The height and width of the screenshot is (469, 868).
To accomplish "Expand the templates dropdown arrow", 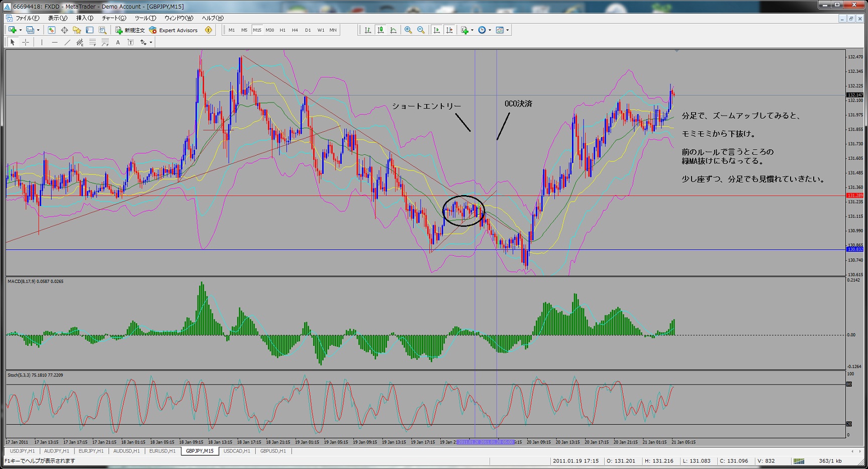I will click(x=508, y=30).
